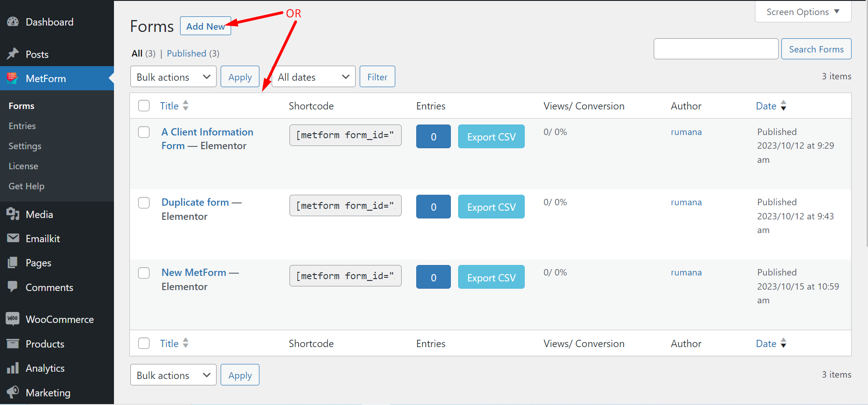View entries count for A Client Information Form

point(434,136)
